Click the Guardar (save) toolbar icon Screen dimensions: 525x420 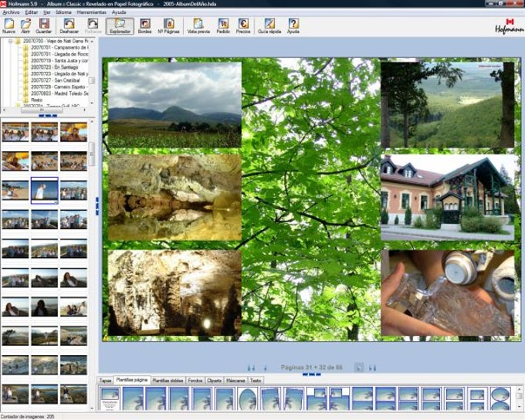43,26
